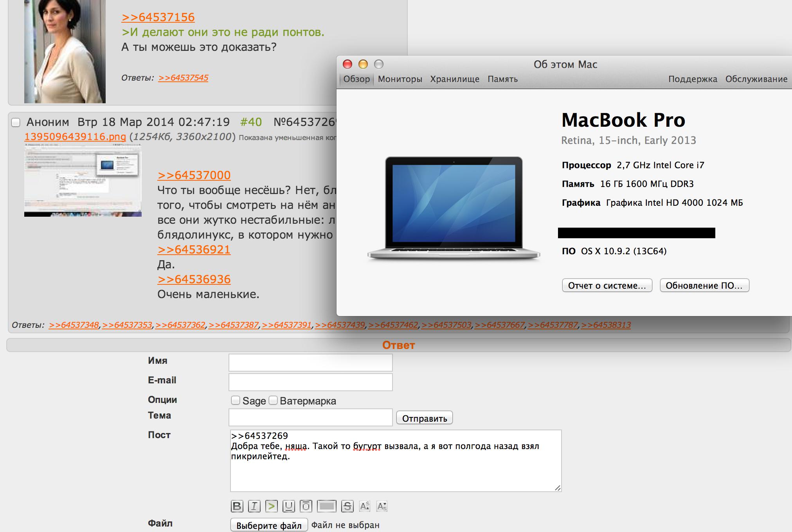Click the gray spoiler formatting button
Image resolution: width=792 pixels, height=532 pixels.
(x=326, y=506)
